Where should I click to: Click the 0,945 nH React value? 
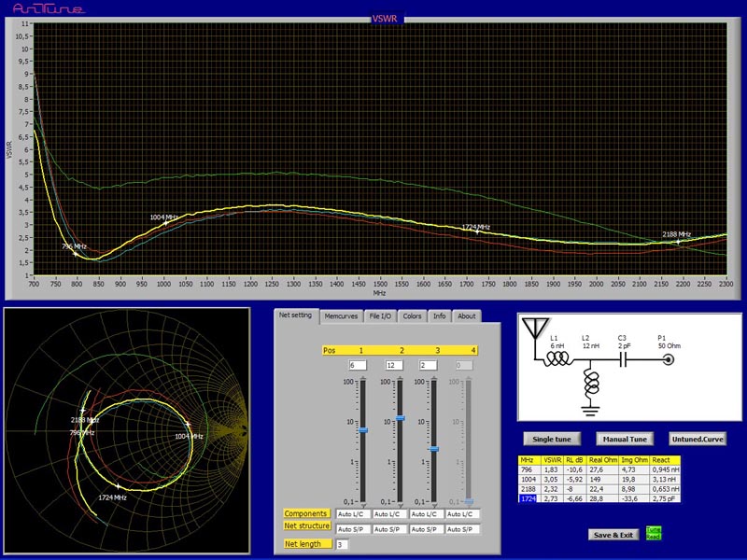point(665,469)
